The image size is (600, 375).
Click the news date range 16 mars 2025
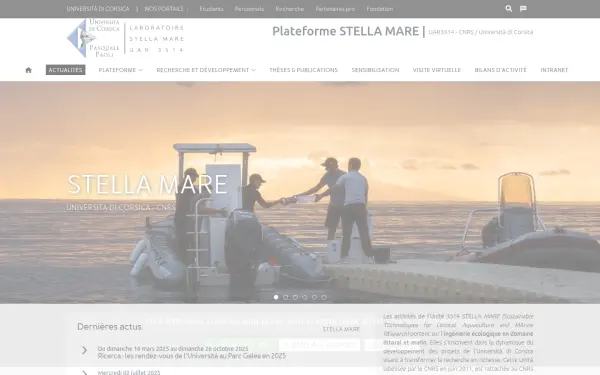tap(173, 349)
